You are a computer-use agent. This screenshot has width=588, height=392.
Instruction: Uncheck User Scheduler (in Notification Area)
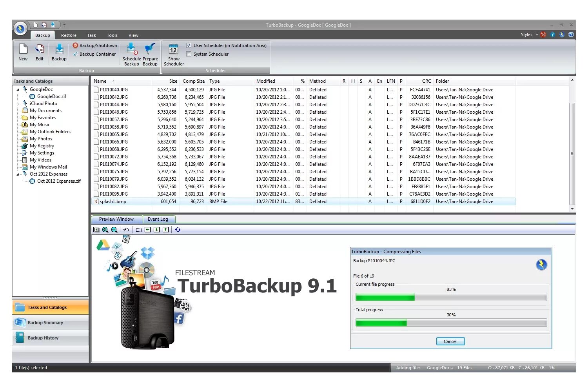pyautogui.click(x=189, y=45)
